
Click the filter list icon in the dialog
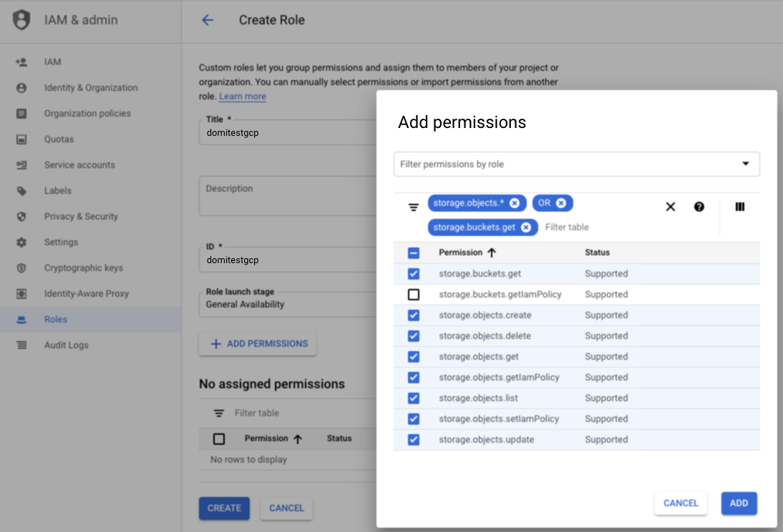(413, 207)
